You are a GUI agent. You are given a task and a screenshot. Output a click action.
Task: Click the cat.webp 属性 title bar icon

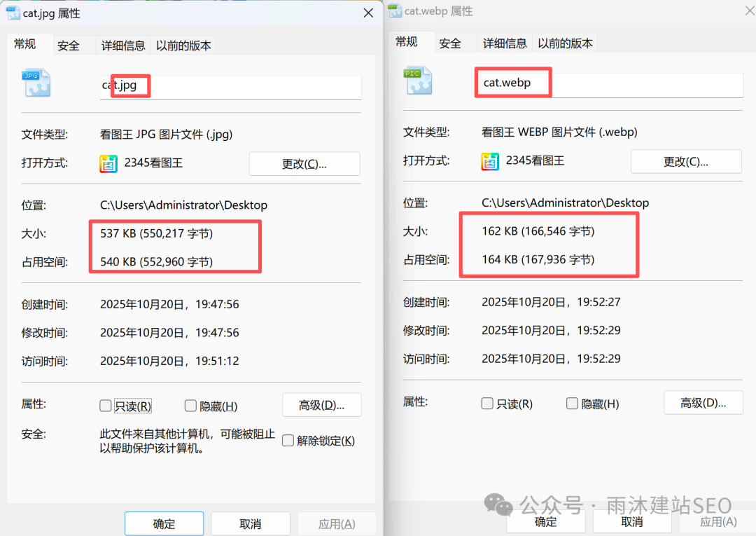pyautogui.click(x=395, y=11)
